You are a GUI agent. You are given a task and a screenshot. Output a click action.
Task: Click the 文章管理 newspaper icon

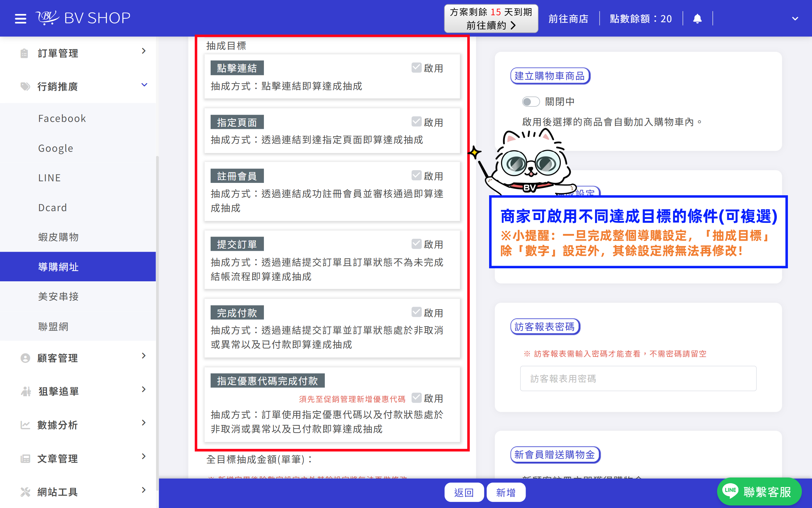25,458
